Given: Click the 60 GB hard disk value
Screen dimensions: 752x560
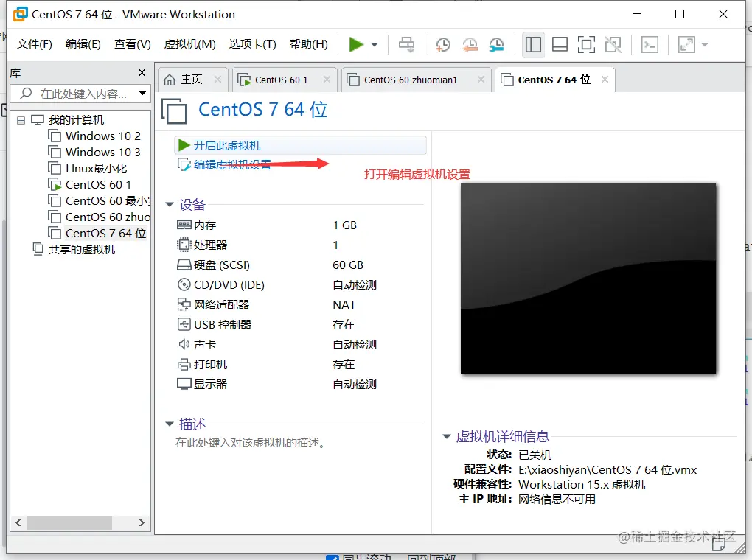Looking at the screenshot, I should pos(348,265).
